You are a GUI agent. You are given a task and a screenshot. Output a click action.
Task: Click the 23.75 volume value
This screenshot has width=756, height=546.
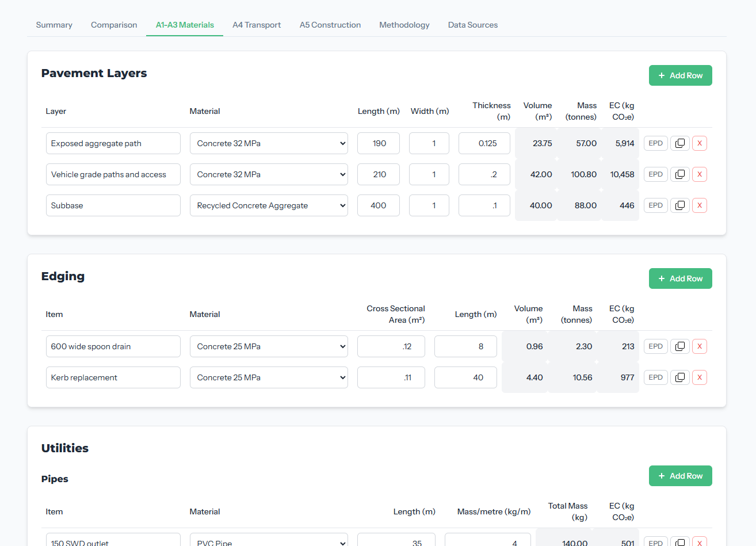tap(542, 143)
